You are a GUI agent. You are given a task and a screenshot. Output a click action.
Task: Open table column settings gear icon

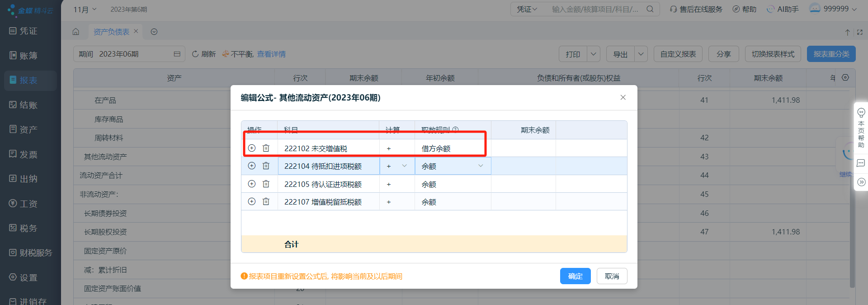(x=845, y=78)
